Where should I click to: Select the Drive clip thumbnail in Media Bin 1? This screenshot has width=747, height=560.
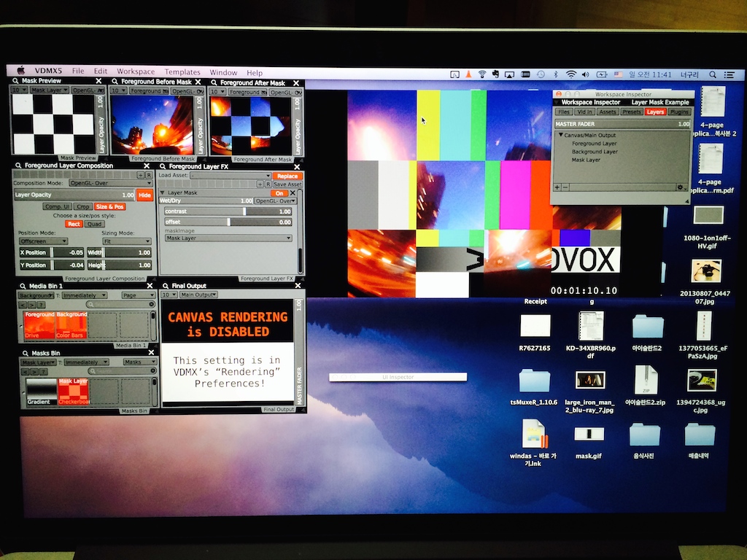(39, 325)
